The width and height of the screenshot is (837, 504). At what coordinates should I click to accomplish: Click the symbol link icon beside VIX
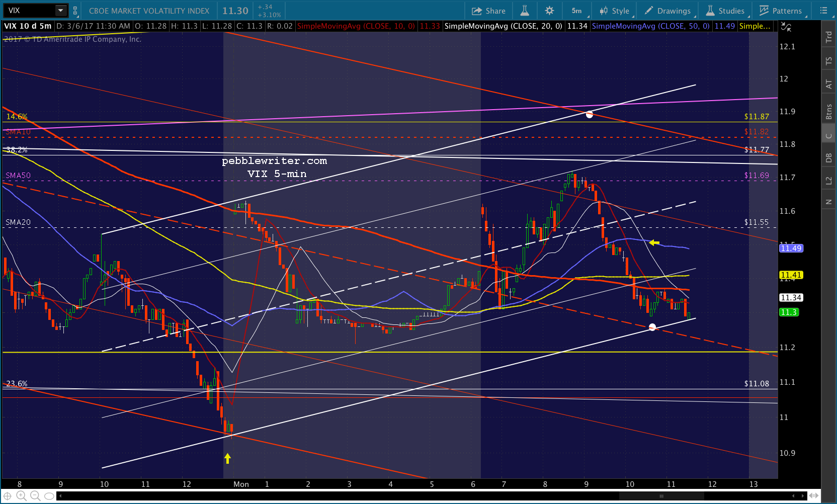(75, 11)
